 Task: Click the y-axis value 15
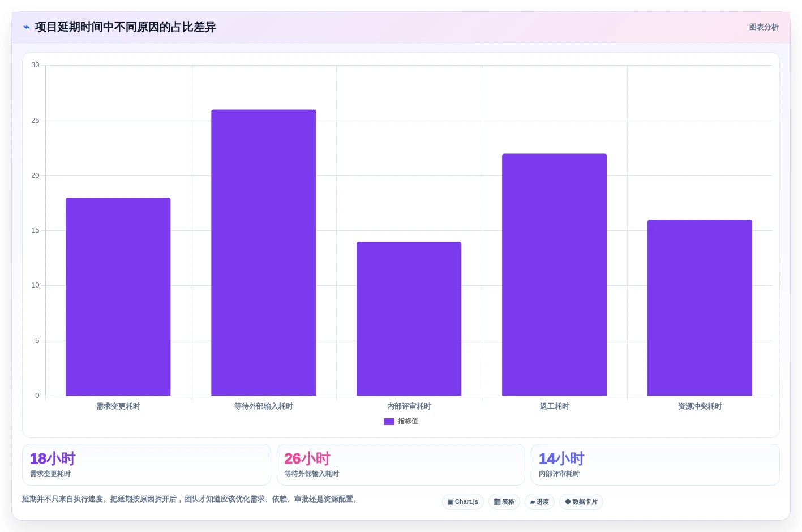tap(35, 230)
